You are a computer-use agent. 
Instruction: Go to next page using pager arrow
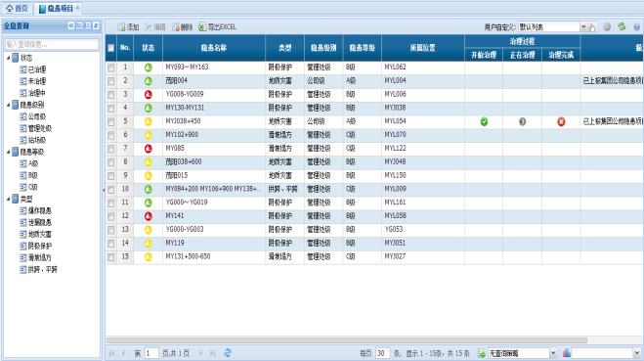point(201,353)
